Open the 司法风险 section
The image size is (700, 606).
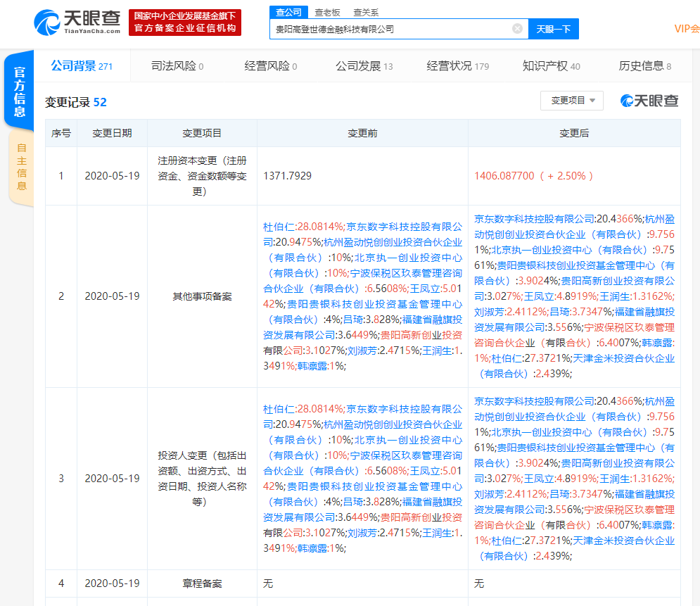point(172,65)
